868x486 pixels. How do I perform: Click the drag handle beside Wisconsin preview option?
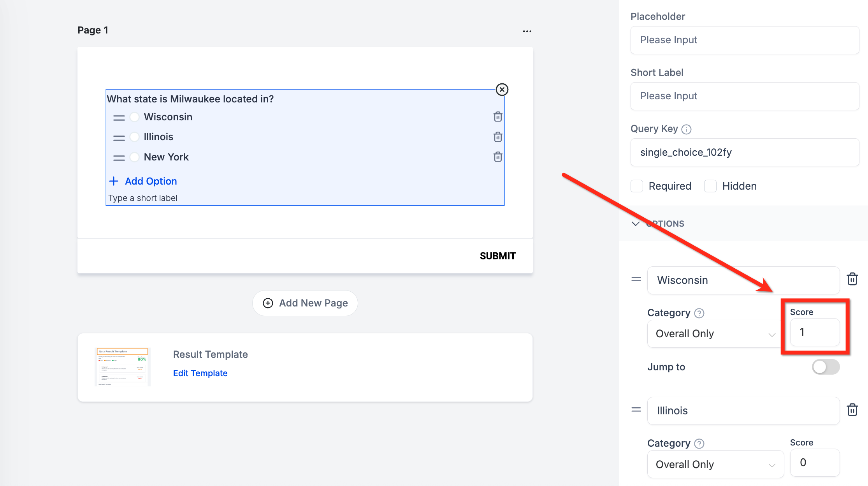pos(119,118)
